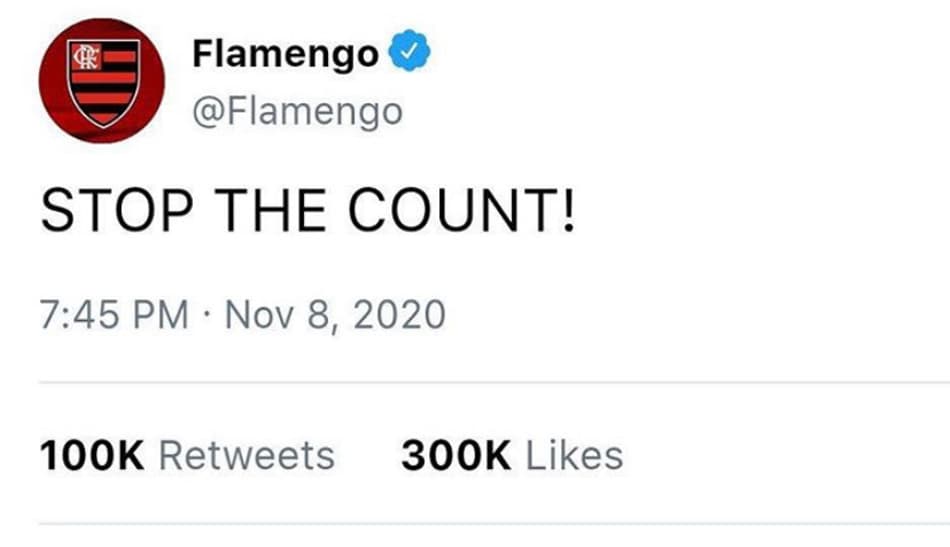View the 300K likes number
Image resolution: width=950 pixels, height=547 pixels.
pos(456,456)
